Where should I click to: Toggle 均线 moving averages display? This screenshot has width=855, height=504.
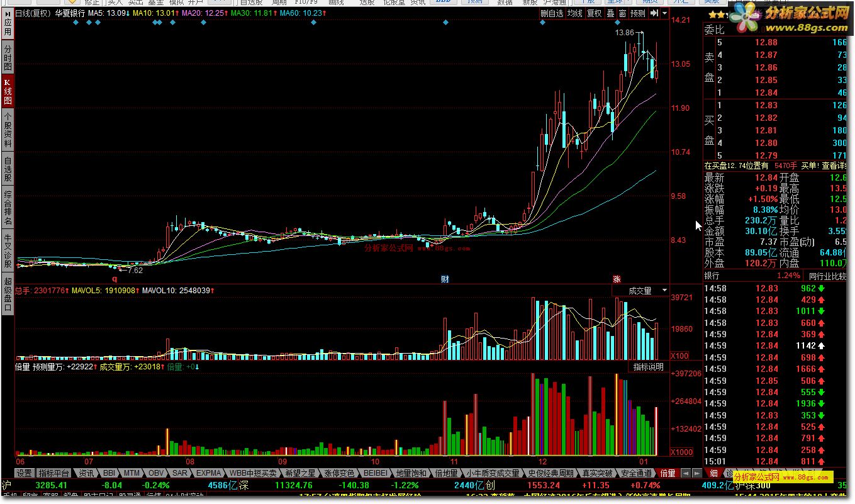pyautogui.click(x=574, y=13)
